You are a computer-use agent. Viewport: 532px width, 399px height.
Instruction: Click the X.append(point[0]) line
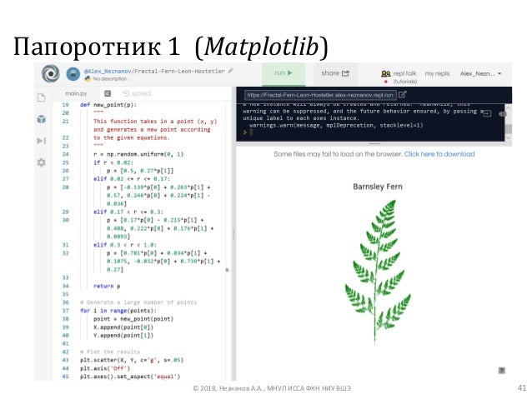pos(123,327)
